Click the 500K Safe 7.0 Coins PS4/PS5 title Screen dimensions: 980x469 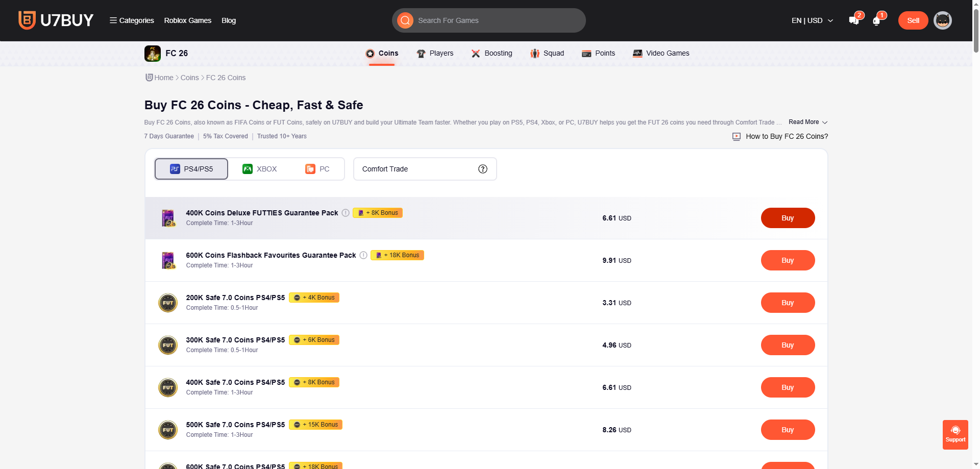pos(235,425)
